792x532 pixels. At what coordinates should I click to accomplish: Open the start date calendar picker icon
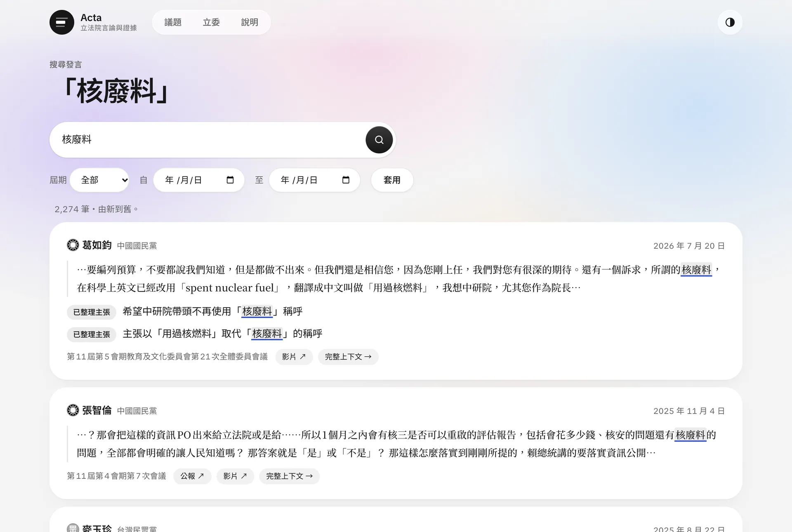(x=230, y=180)
